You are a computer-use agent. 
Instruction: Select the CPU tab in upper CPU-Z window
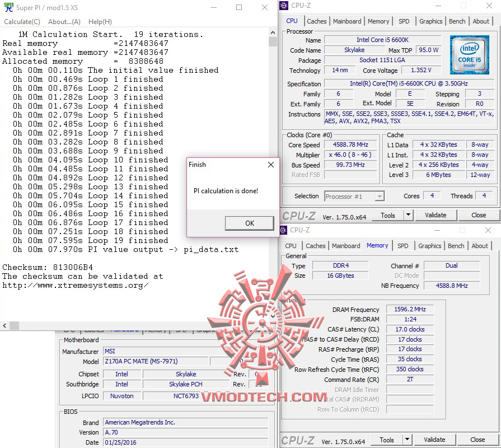tap(292, 21)
